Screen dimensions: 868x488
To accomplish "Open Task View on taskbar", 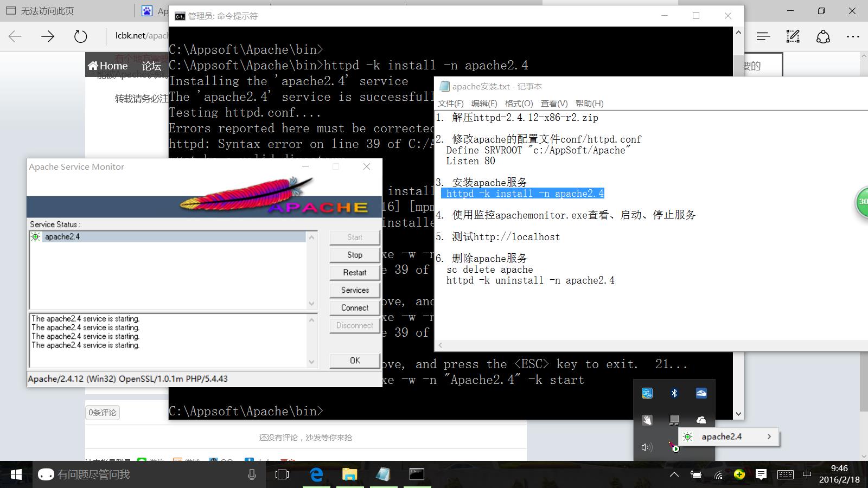I will [282, 474].
